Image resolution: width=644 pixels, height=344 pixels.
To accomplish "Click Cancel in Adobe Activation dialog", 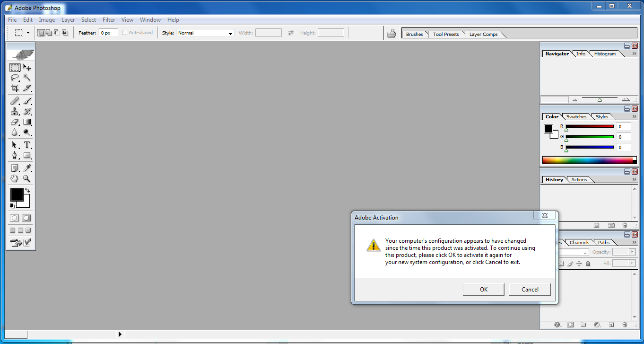I will 530,290.
